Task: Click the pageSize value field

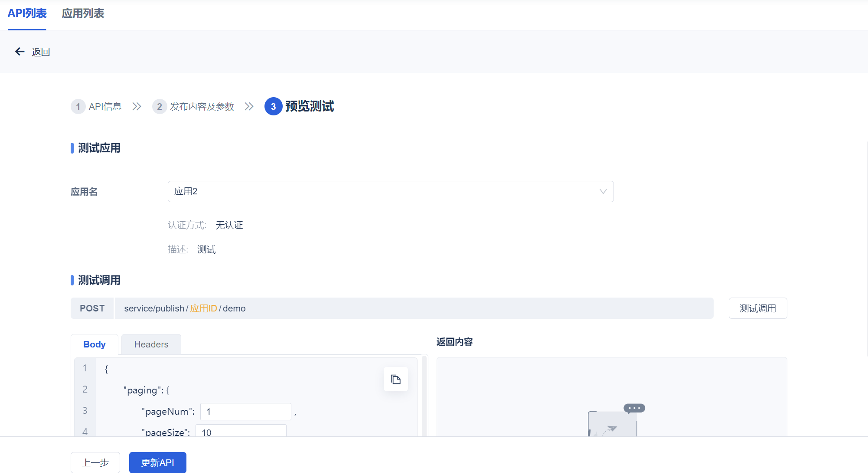Action: click(241, 432)
